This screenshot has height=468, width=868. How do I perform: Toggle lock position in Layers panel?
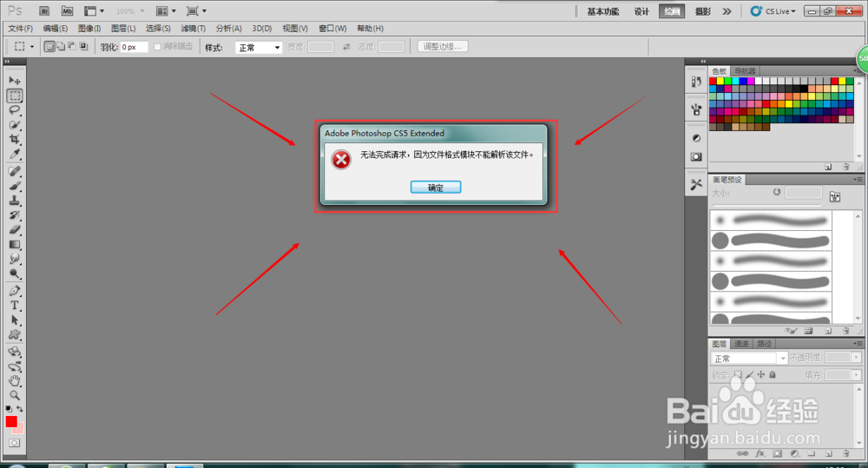(x=761, y=375)
